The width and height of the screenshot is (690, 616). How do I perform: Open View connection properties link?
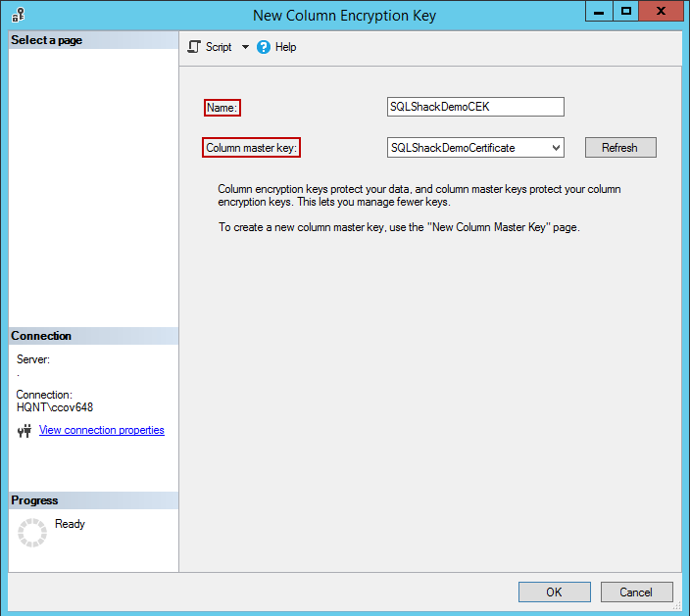click(x=102, y=430)
